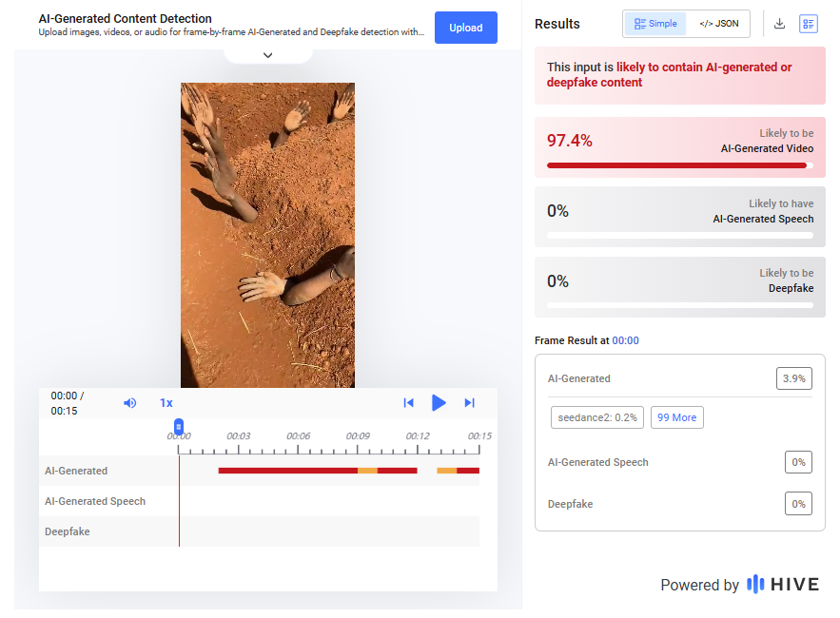Click the AI-Generated 3.9% value

click(794, 378)
